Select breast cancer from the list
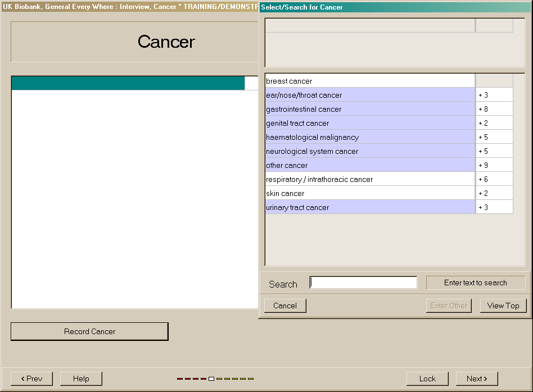Image resolution: width=533 pixels, height=392 pixels. [370, 81]
